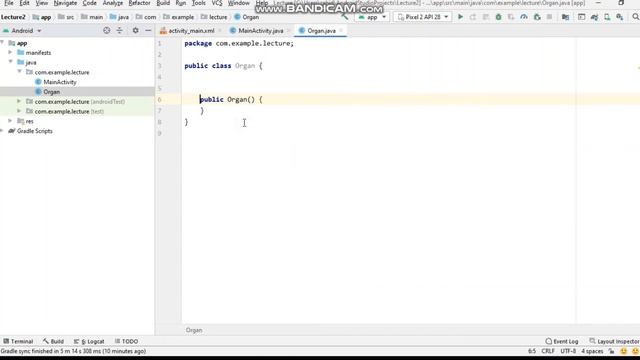This screenshot has height=360, width=640.
Task: Select MainActivity in the project tree
Action: pos(60,82)
